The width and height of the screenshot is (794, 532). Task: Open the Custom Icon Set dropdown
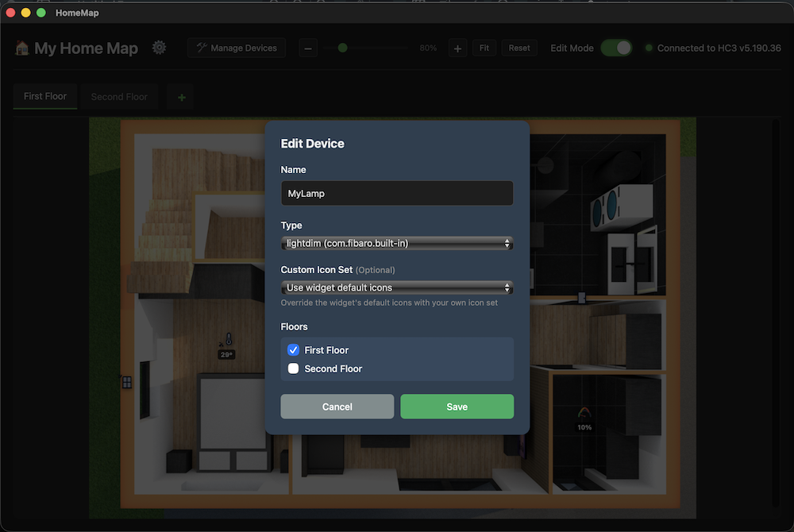click(397, 287)
